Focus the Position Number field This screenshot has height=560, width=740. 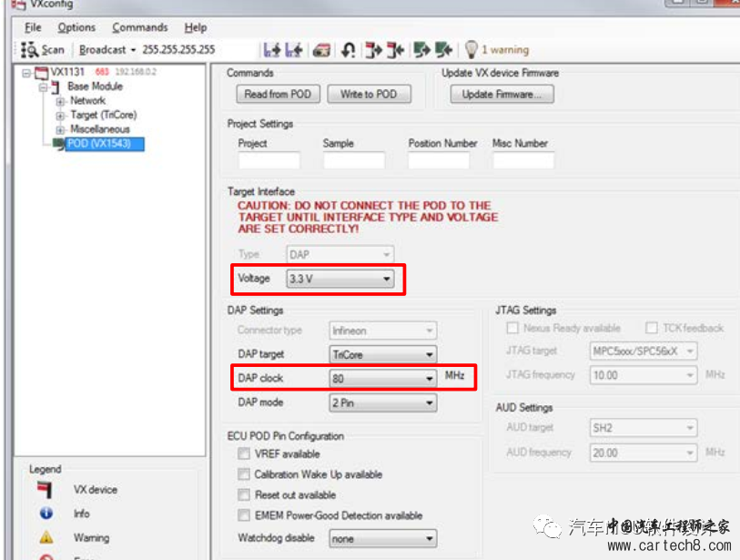(x=439, y=160)
